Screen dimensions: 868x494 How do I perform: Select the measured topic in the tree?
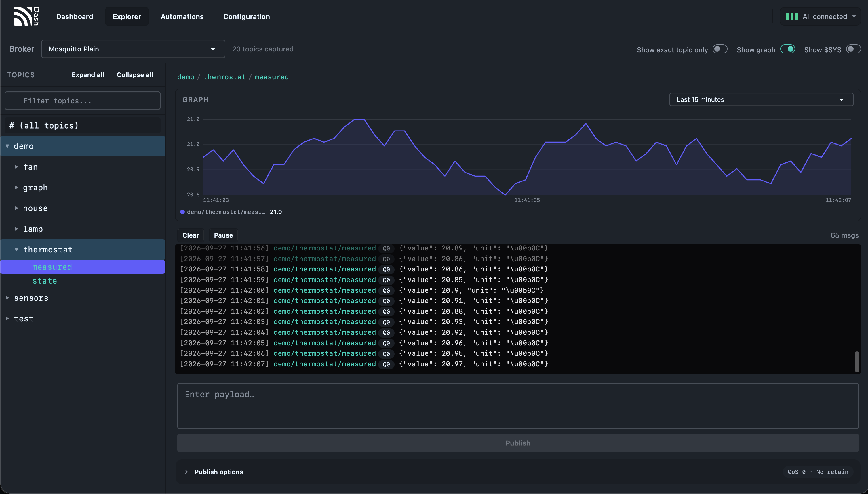coord(83,267)
